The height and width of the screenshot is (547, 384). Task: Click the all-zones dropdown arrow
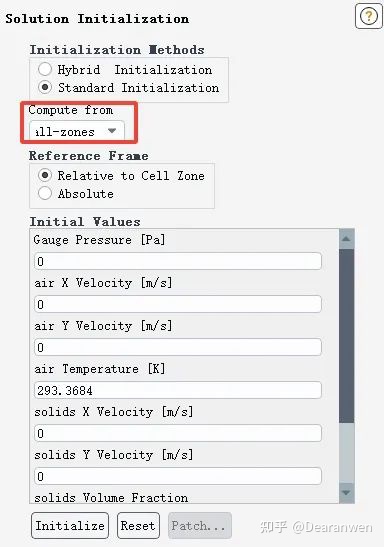(x=112, y=131)
